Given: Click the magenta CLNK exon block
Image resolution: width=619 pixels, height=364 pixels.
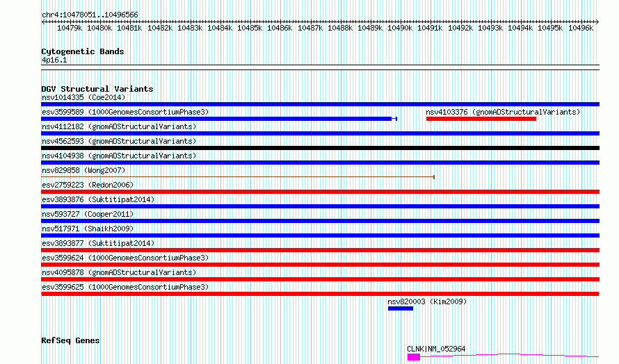Looking at the screenshot, I should tap(414, 357).
